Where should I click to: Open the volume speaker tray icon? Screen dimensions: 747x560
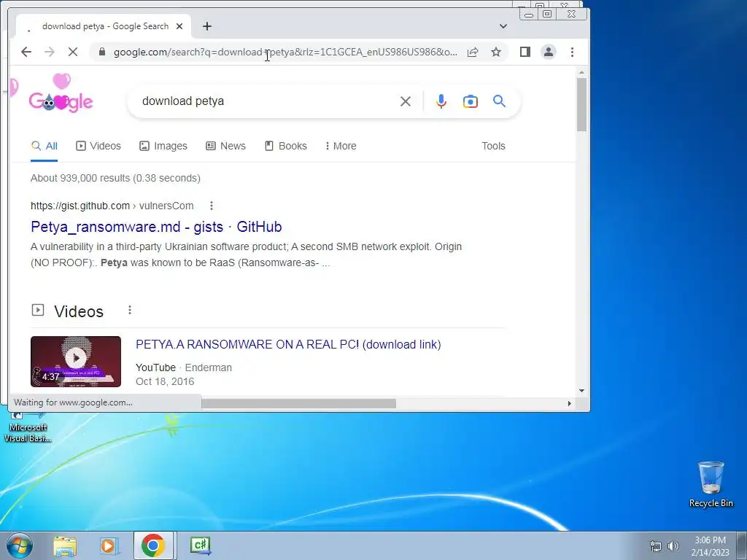coord(673,546)
